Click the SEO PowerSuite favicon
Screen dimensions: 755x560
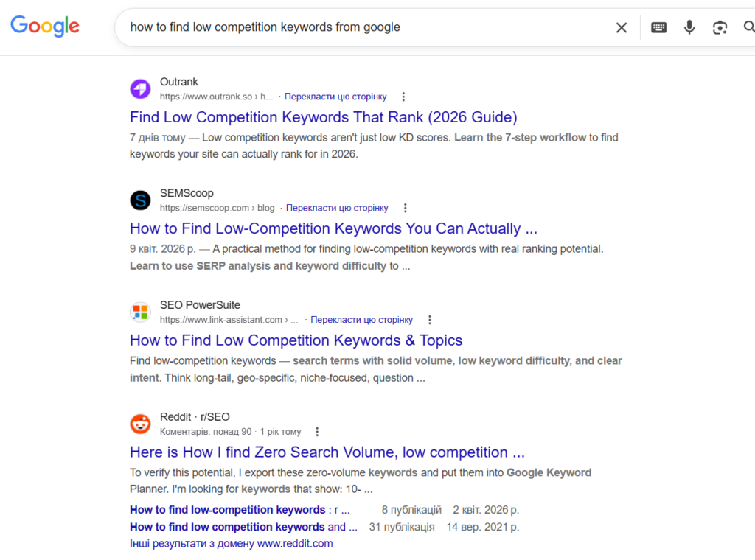(140, 312)
